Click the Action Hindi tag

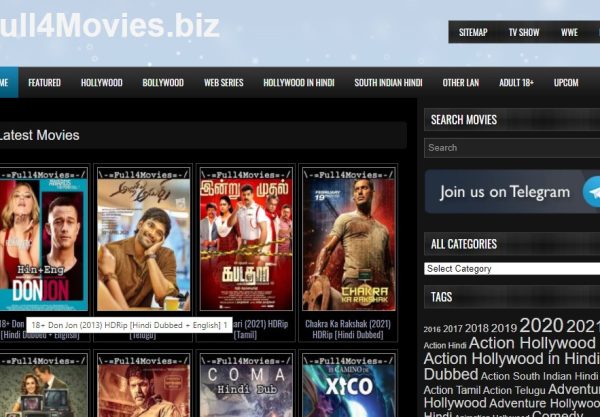445,345
